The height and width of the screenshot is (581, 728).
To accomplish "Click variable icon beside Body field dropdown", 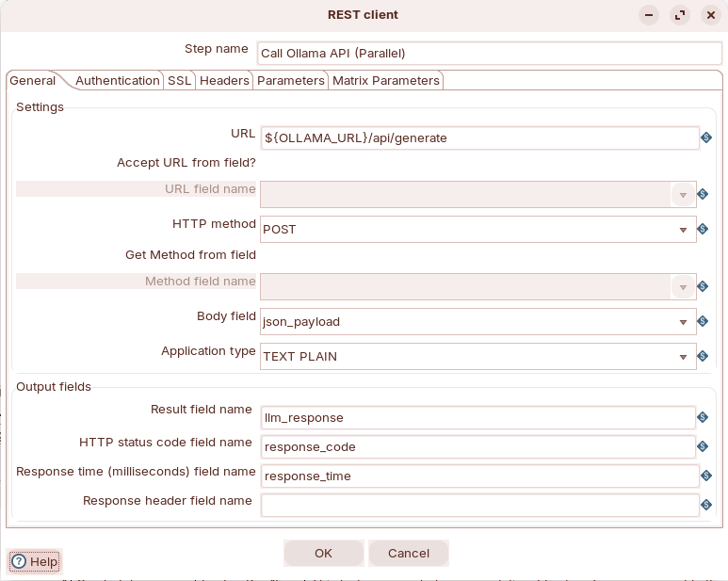I will 702,321.
